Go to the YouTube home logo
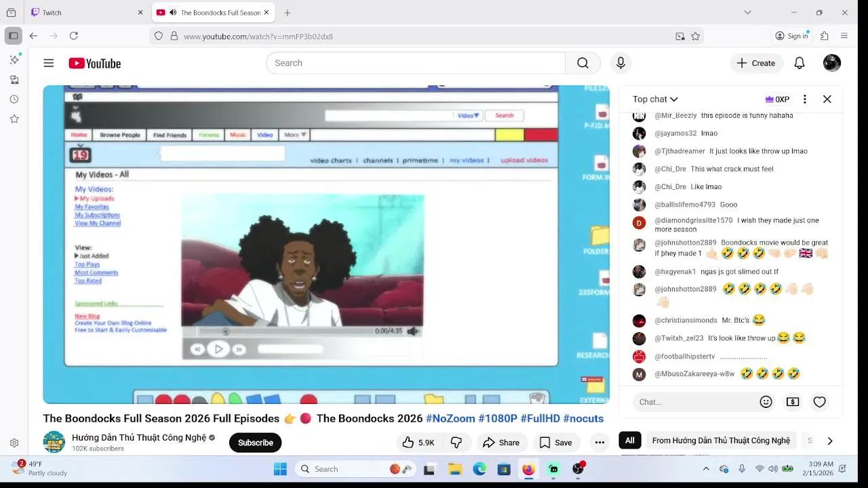Viewport: 868px width, 488px height. coord(95,63)
